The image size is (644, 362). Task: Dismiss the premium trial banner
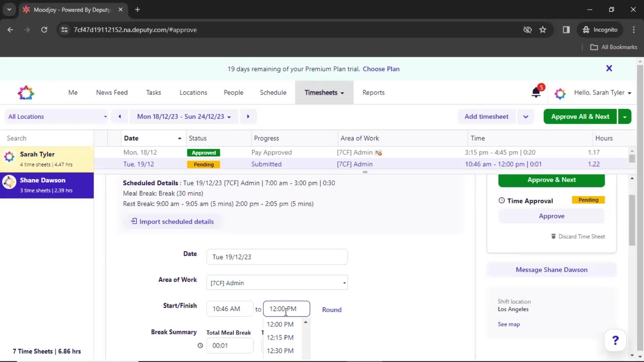coord(609,68)
